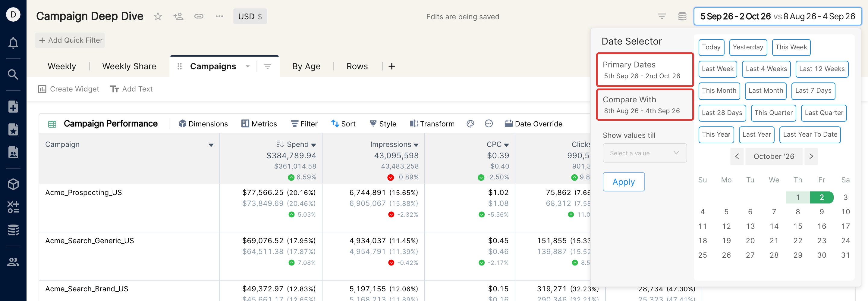
Task: Open the widget Dimensions panel
Action: 203,124
